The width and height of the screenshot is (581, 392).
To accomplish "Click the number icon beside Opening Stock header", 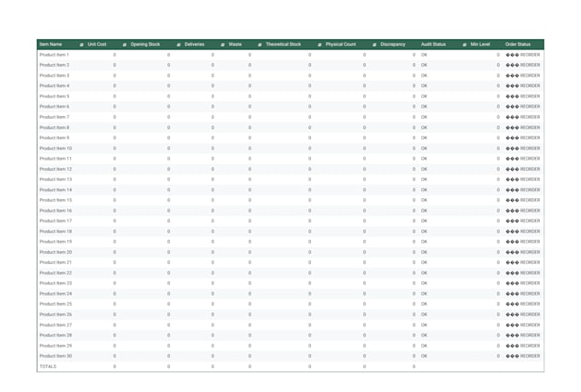I will pyautogui.click(x=125, y=44).
